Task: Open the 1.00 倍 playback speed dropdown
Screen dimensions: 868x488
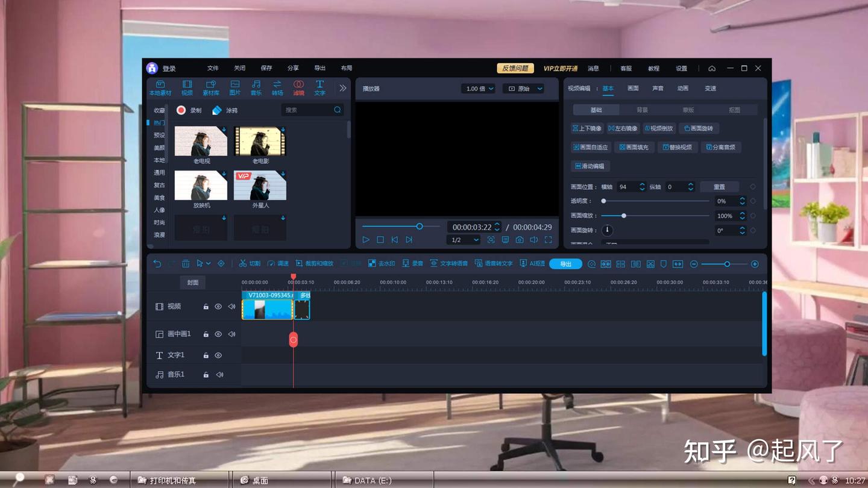Action: click(479, 89)
